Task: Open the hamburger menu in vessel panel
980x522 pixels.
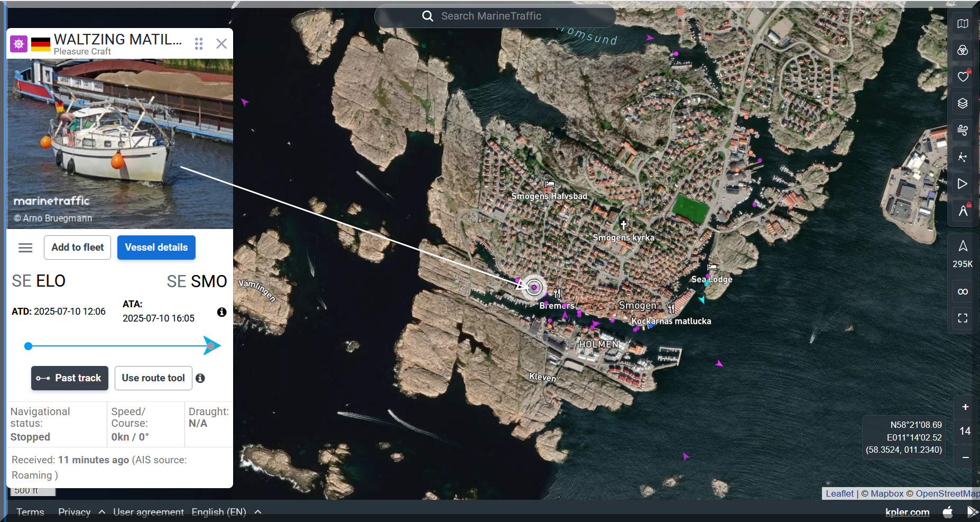Action: (x=25, y=248)
